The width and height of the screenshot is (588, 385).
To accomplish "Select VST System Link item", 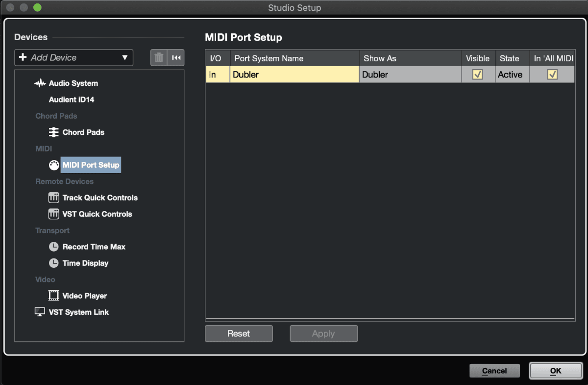I will 79,312.
